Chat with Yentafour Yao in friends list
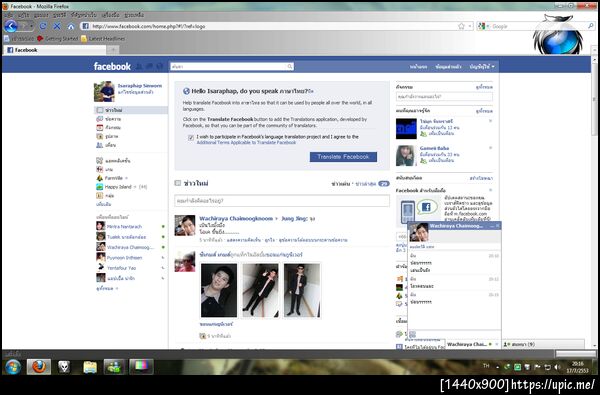600x395 pixels. point(121,268)
